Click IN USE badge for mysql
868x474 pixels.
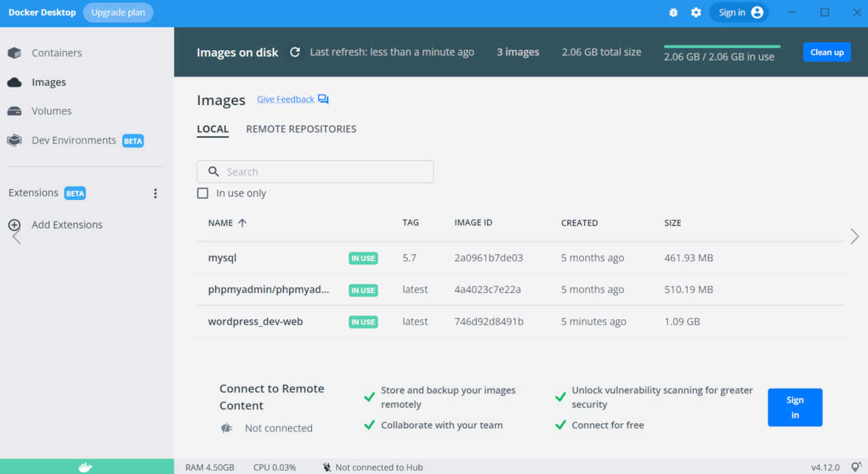click(x=363, y=258)
